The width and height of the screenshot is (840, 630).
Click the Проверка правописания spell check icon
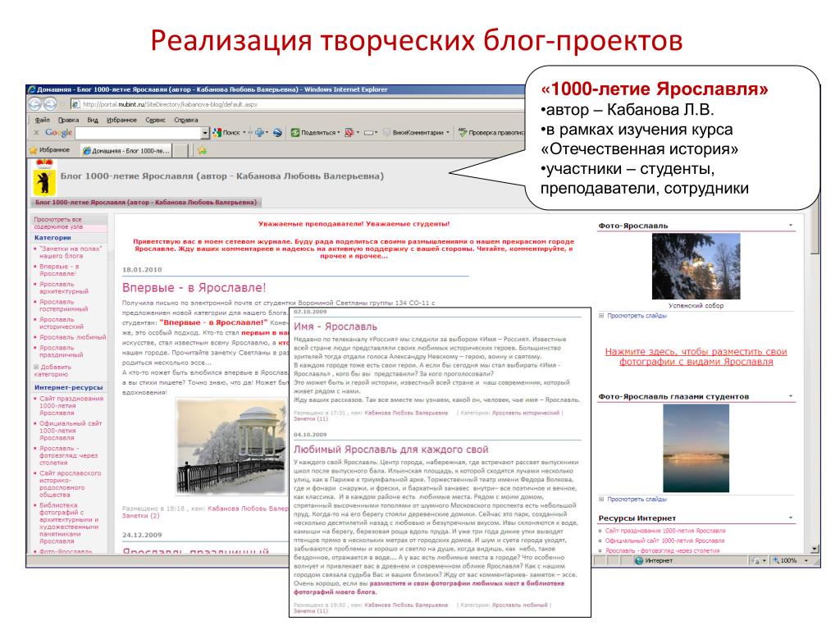click(463, 132)
